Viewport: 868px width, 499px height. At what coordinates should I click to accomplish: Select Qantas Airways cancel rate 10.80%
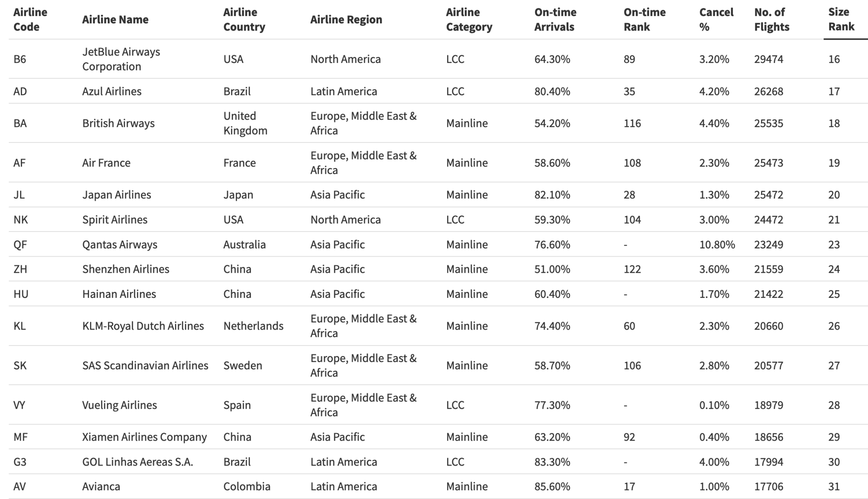pos(717,245)
